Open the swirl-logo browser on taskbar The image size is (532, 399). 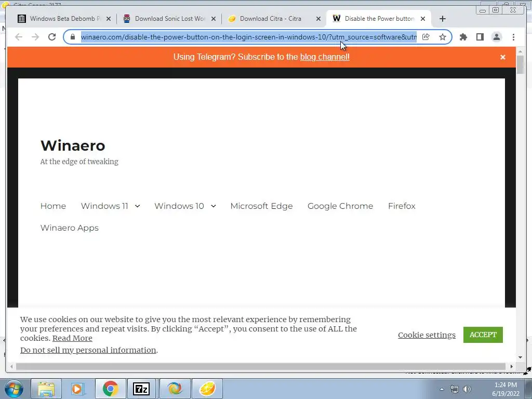click(175, 389)
